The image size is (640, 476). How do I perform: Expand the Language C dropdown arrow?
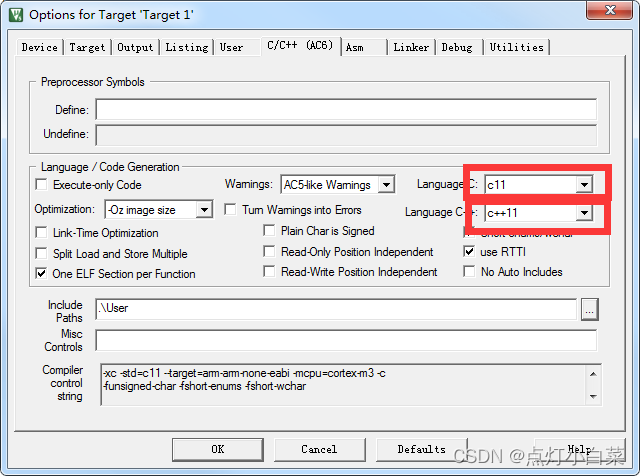pyautogui.click(x=584, y=185)
